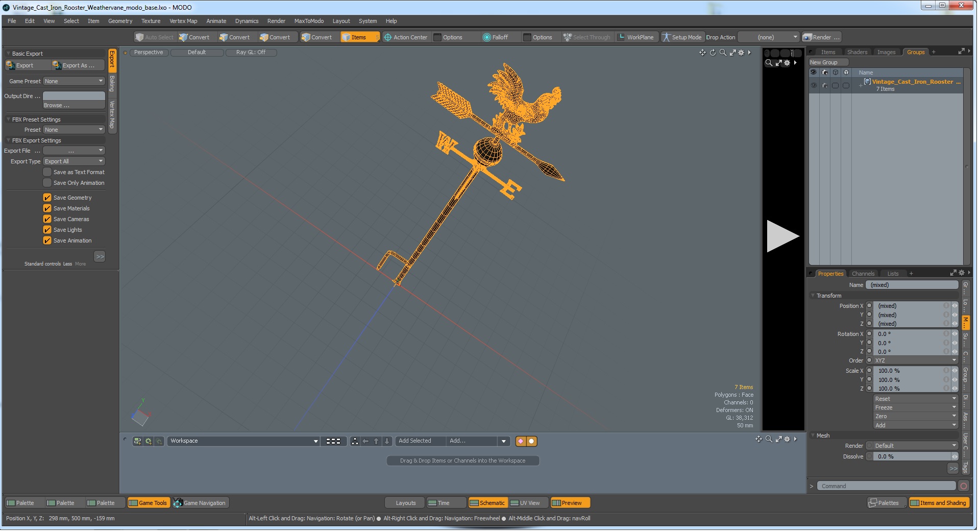The height and width of the screenshot is (531, 980).
Task: Open the FBX Preset dropdown
Action: (x=74, y=130)
